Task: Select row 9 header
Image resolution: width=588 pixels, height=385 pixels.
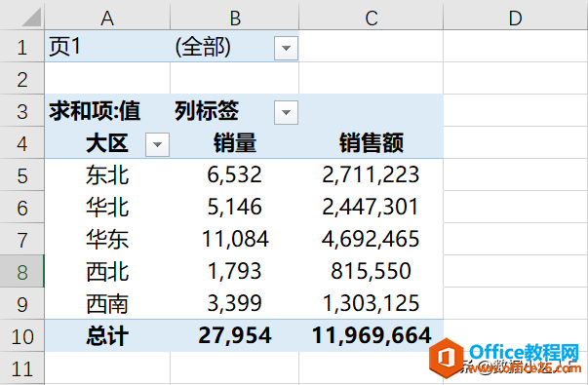Action: coord(22,304)
